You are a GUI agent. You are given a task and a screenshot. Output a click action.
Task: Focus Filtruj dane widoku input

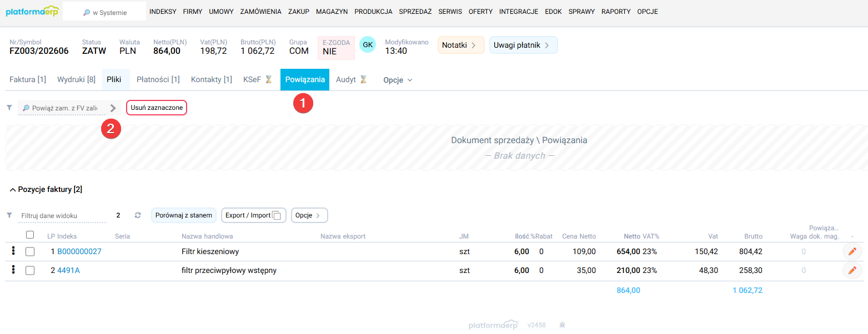(x=62, y=215)
